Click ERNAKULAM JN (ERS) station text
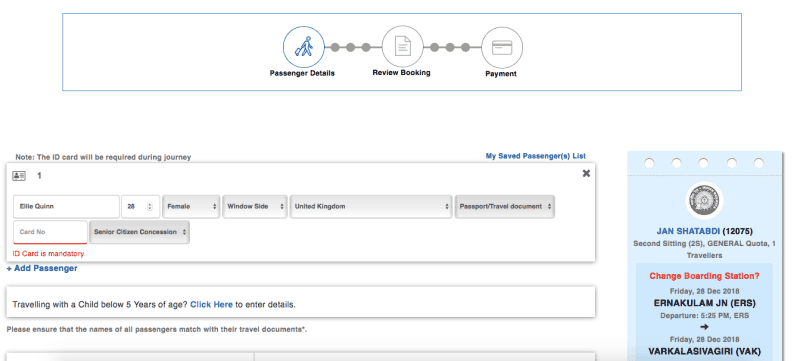Screen dimensions: 800x361 click(x=705, y=303)
